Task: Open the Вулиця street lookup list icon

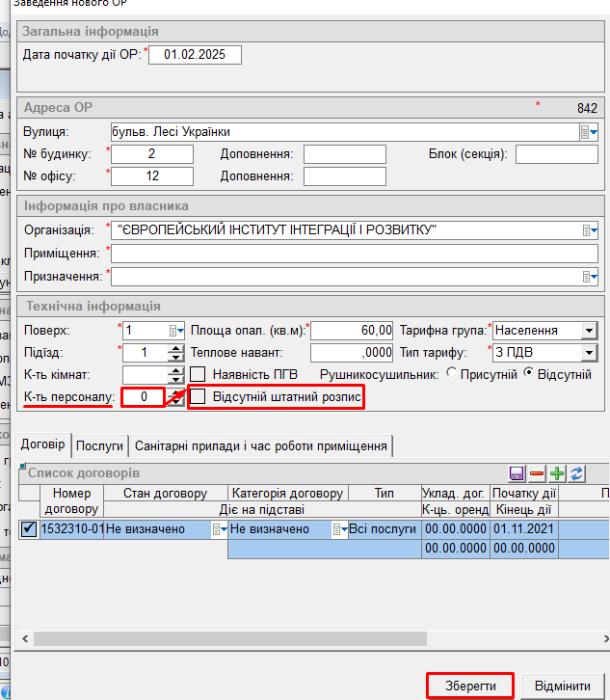Action: pos(588,132)
